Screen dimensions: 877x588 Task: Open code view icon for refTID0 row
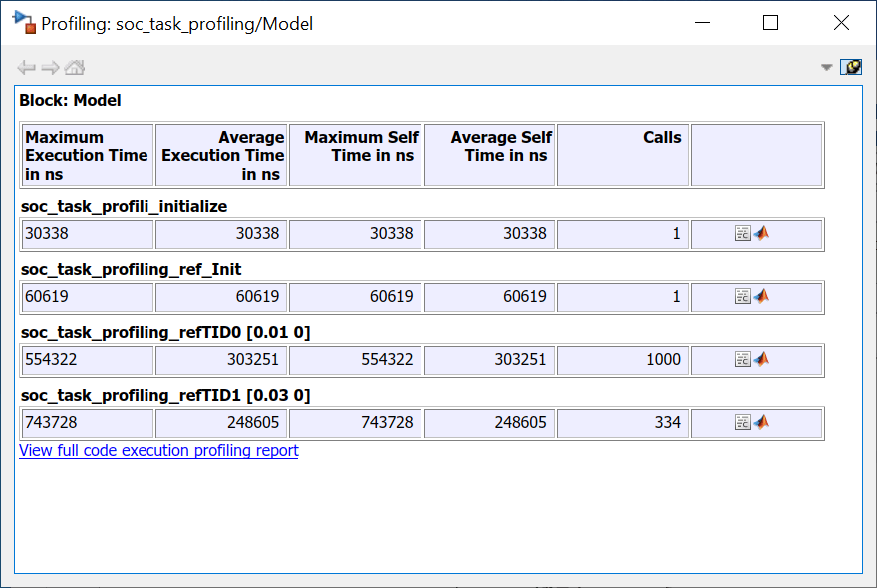(x=742, y=360)
